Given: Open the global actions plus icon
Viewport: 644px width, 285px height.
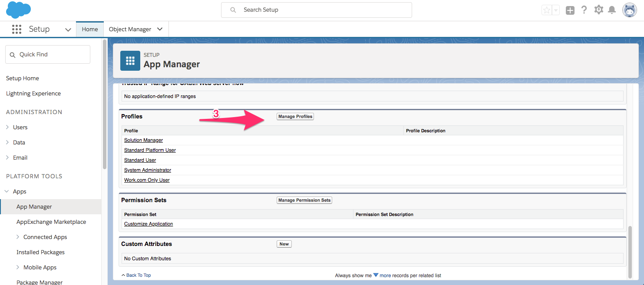Looking at the screenshot, I should coord(570,10).
